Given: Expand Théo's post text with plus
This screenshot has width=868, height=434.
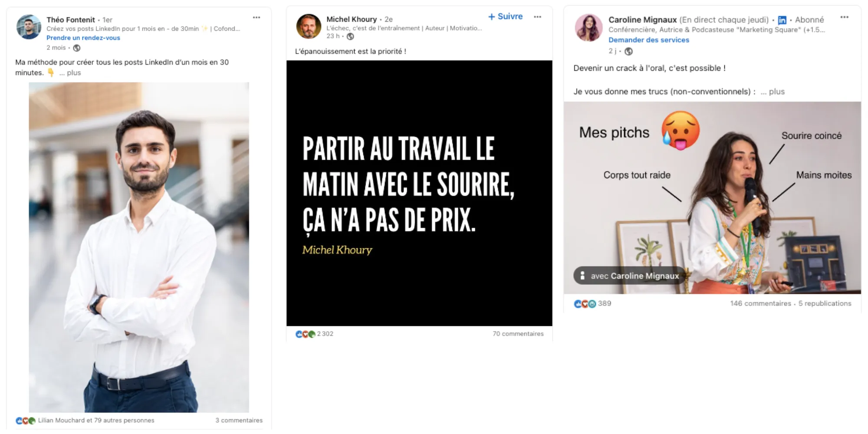Looking at the screenshot, I should (70, 73).
